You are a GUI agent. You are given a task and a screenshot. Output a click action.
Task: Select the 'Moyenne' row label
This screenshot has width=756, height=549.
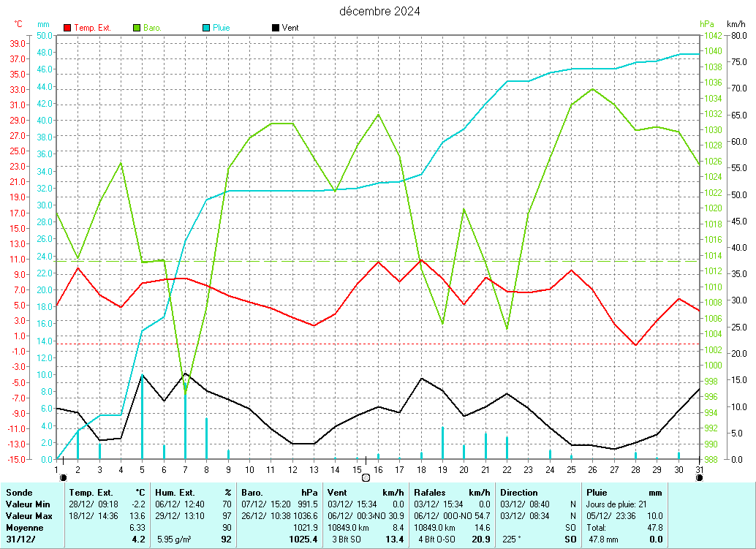click(24, 528)
